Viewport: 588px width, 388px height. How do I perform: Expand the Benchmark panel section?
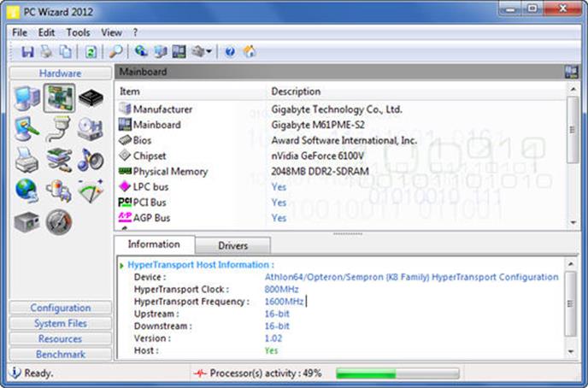[x=61, y=354]
